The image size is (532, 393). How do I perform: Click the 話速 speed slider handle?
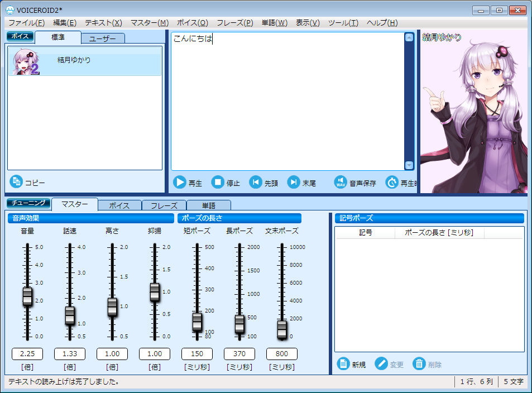70,315
